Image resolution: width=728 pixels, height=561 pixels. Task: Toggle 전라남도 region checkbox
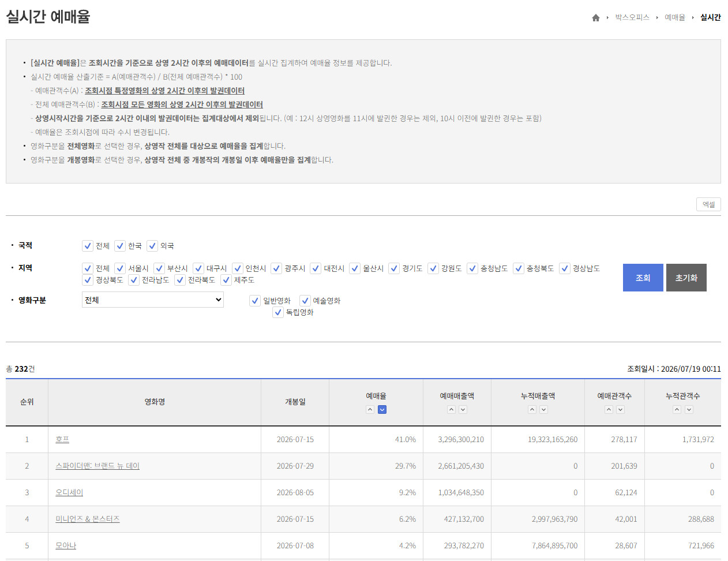point(134,280)
